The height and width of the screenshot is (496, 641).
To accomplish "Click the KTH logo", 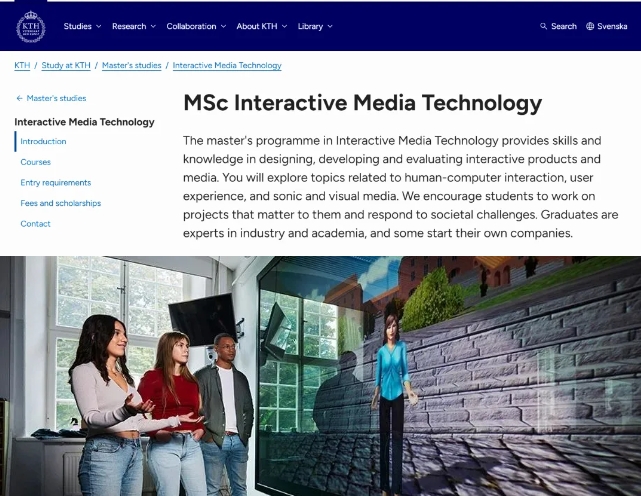I will tap(31, 27).
